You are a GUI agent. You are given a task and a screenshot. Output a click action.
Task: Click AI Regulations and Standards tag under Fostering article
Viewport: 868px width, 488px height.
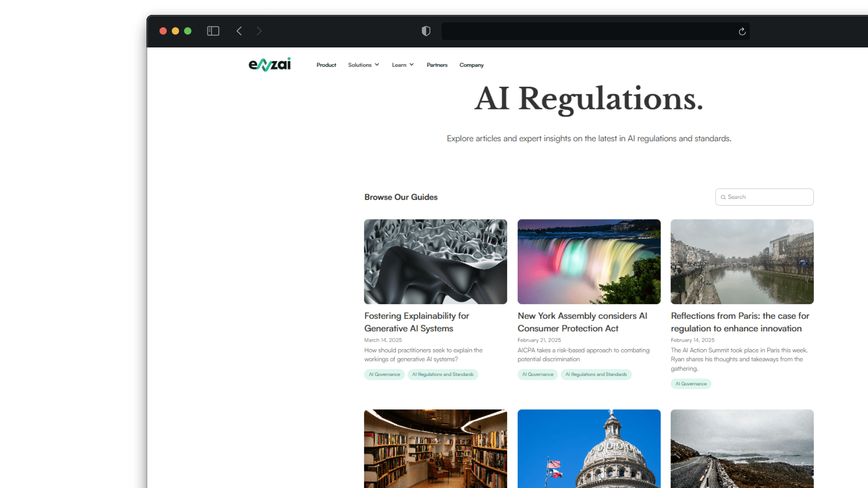(443, 375)
